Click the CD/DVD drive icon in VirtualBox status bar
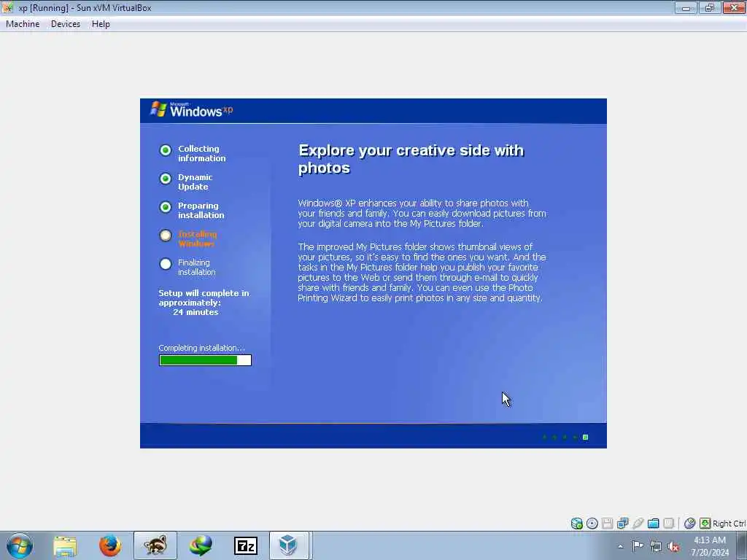 [x=592, y=524]
